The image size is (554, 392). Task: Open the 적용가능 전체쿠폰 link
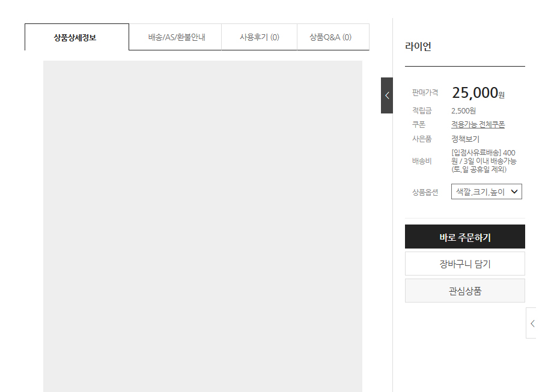pos(478,124)
